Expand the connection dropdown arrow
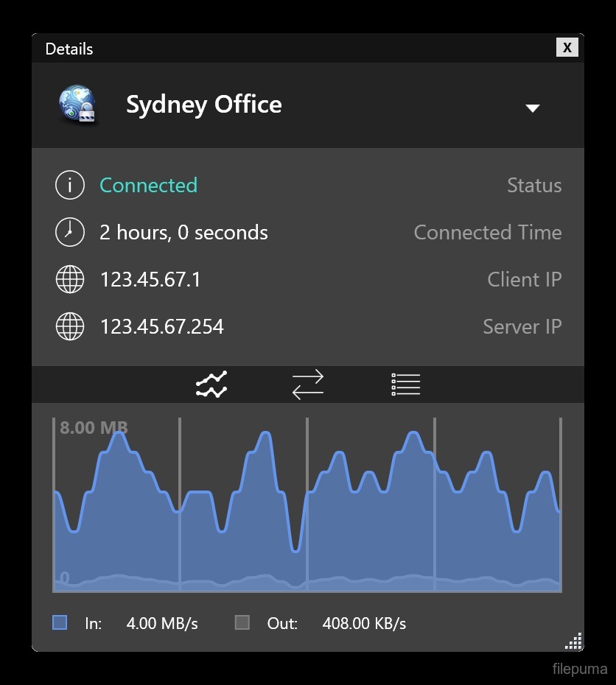616x685 pixels. pos(532,108)
